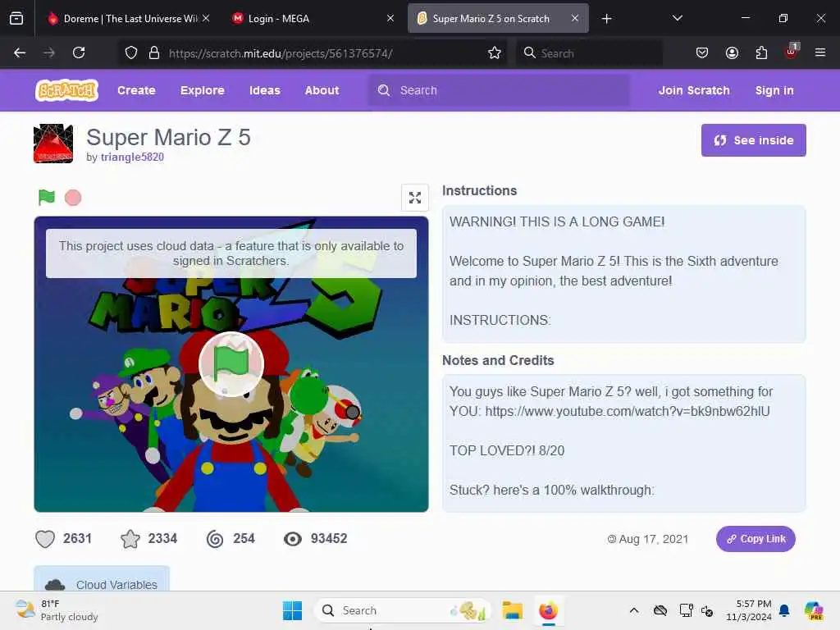View remixes via the spiral icon
This screenshot has width=840, height=630.
(215, 539)
